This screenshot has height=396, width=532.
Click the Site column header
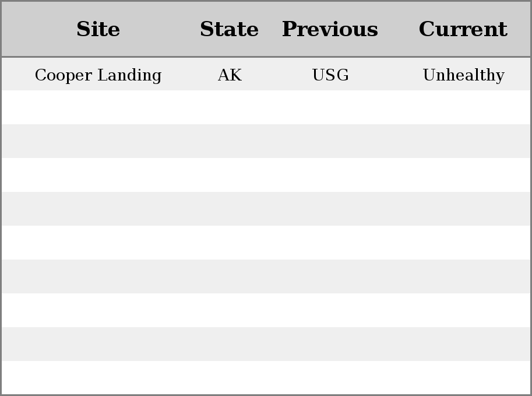click(x=98, y=29)
